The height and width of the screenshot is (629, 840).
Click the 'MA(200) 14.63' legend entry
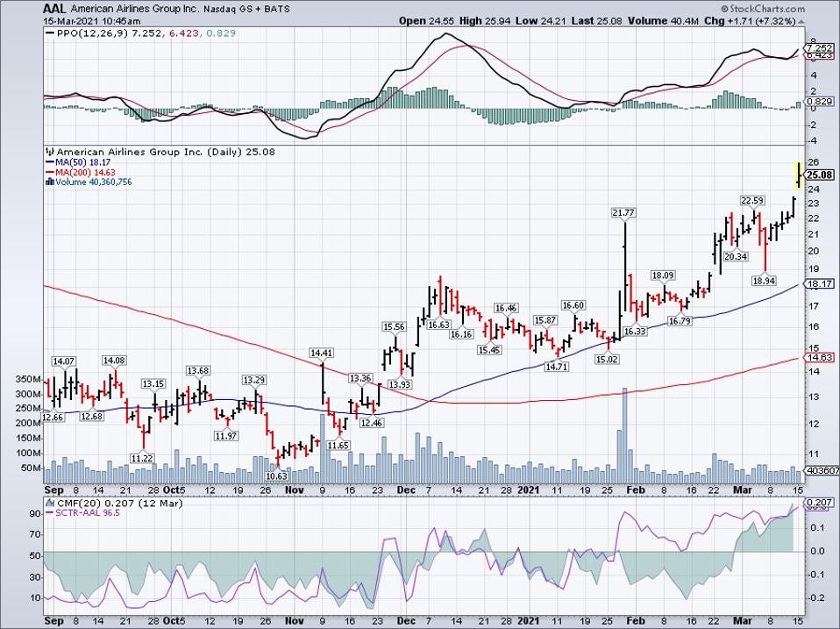85,172
